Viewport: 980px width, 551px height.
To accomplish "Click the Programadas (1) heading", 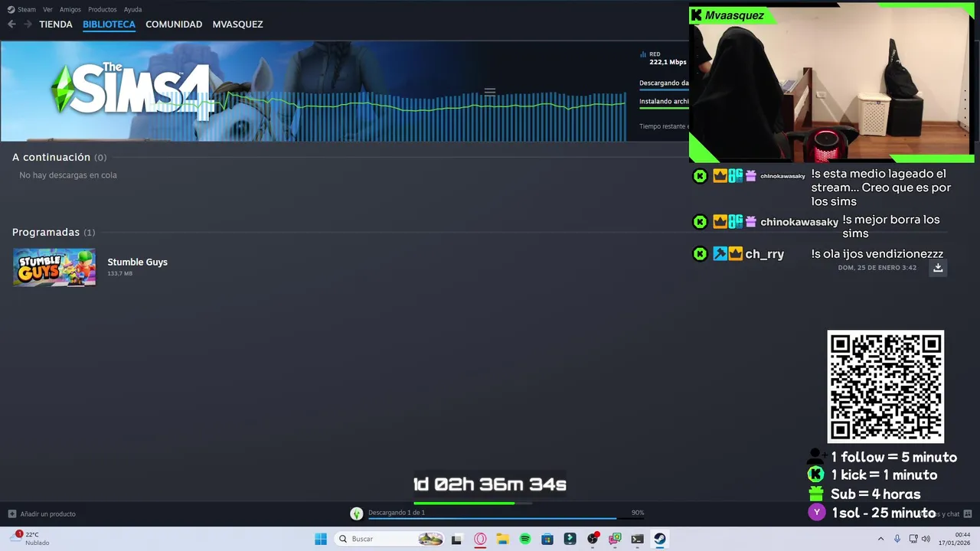I will (x=54, y=232).
